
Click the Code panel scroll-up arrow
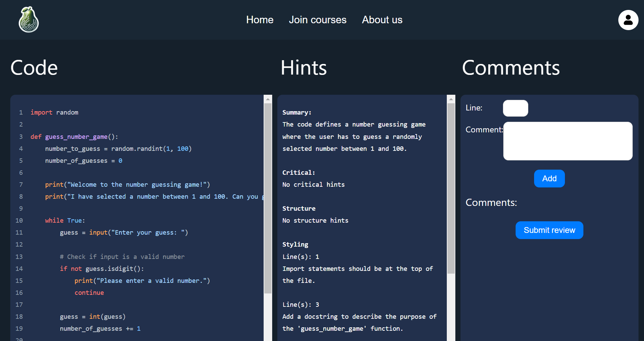tap(268, 99)
